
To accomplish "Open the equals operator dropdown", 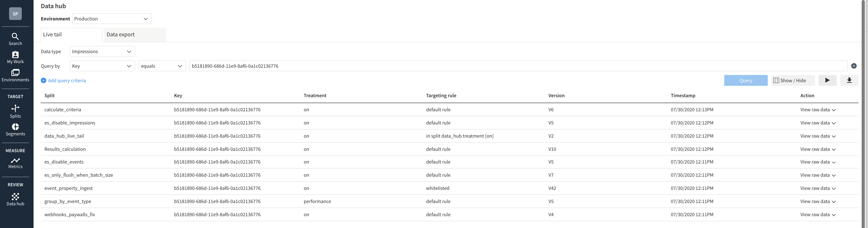I will coord(162,66).
